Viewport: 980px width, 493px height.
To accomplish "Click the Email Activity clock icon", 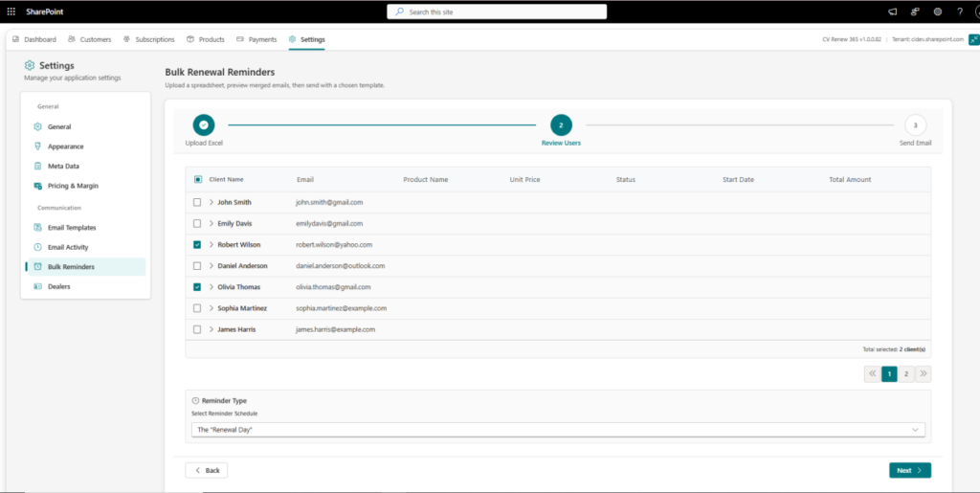I will click(x=37, y=247).
